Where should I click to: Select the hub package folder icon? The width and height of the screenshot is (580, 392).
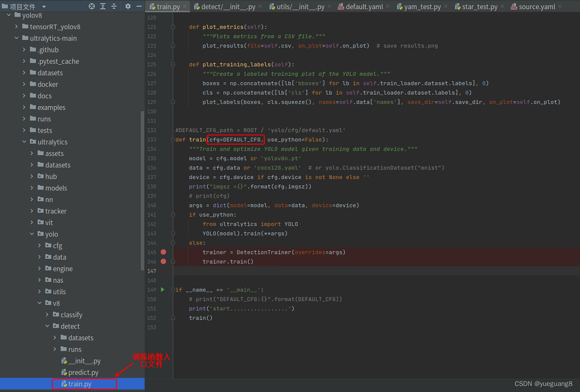coord(40,176)
